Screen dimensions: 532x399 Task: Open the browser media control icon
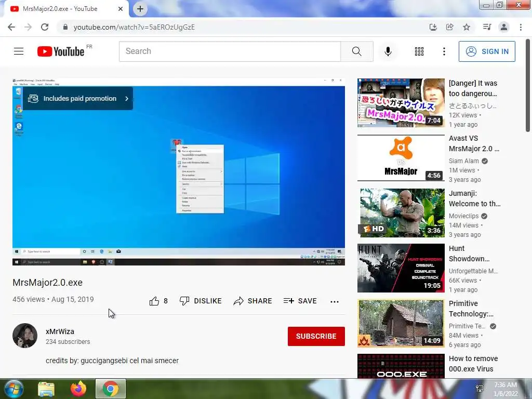coord(487,27)
